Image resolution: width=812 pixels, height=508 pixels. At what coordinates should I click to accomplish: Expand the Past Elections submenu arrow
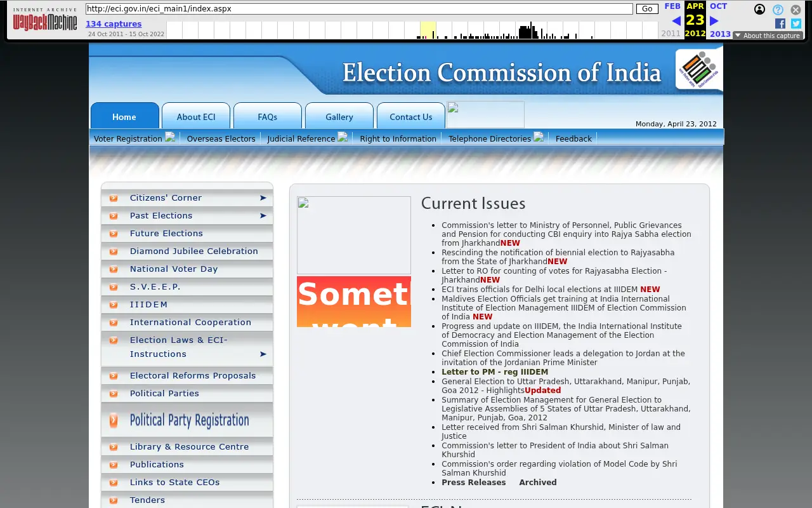[263, 216]
